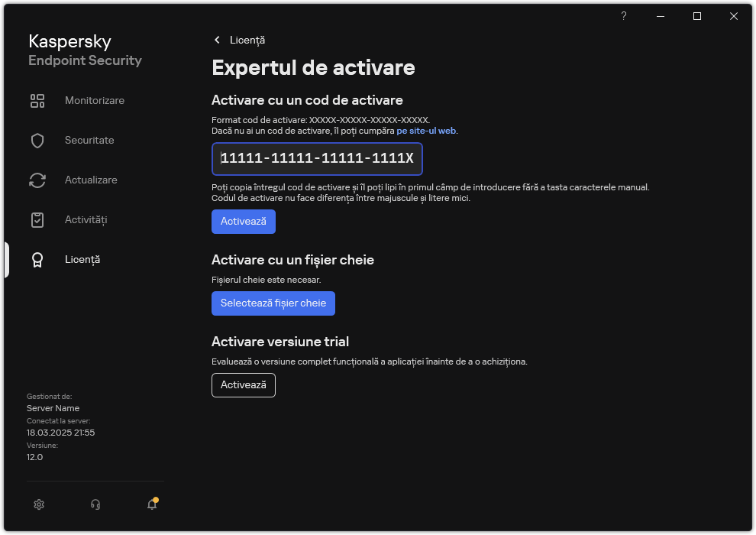Open Activități via the clipboard icon
The image size is (756, 535).
click(37, 219)
